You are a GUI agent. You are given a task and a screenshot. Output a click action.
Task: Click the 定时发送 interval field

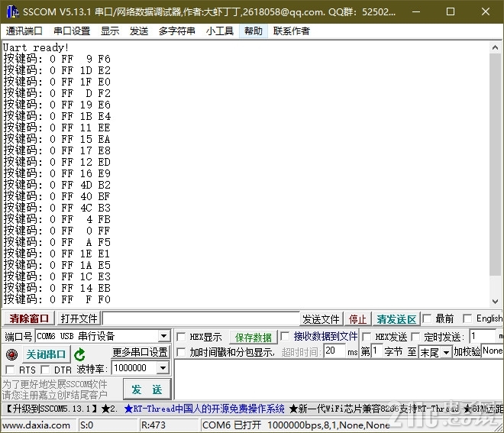pos(483,336)
